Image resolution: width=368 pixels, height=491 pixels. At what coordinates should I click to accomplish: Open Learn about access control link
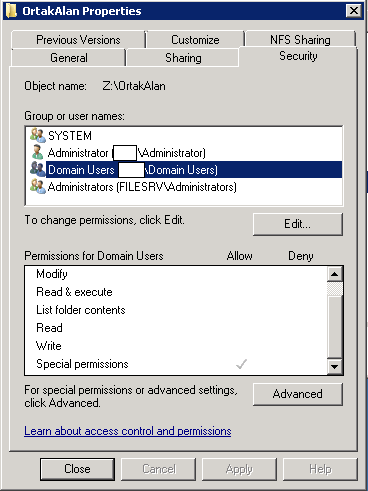click(128, 431)
